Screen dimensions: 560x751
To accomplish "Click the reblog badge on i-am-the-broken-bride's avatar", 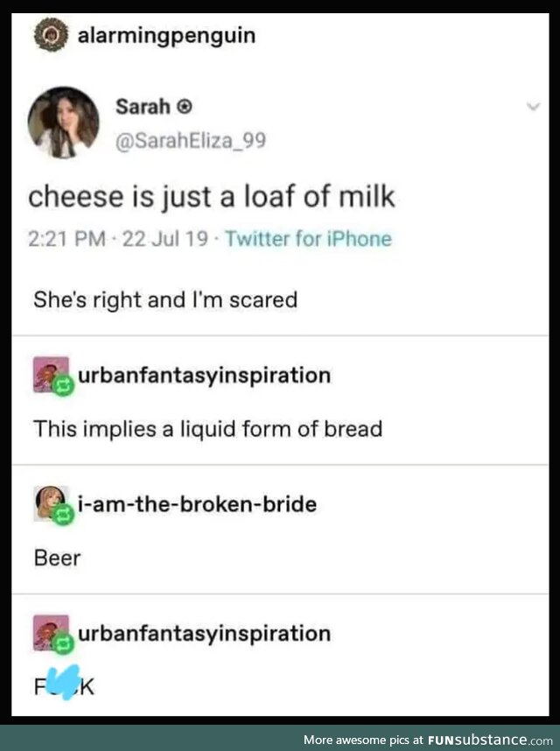I will [63, 515].
